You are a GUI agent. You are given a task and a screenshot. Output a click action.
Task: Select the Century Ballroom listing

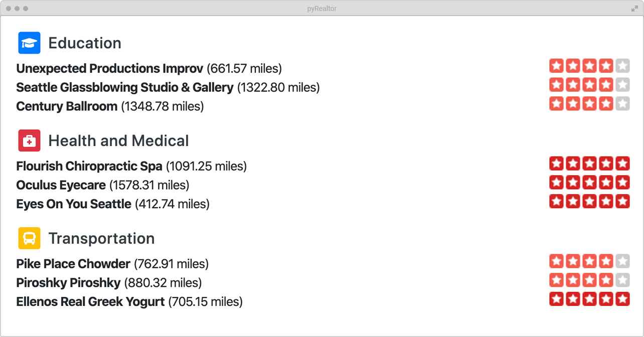(67, 106)
